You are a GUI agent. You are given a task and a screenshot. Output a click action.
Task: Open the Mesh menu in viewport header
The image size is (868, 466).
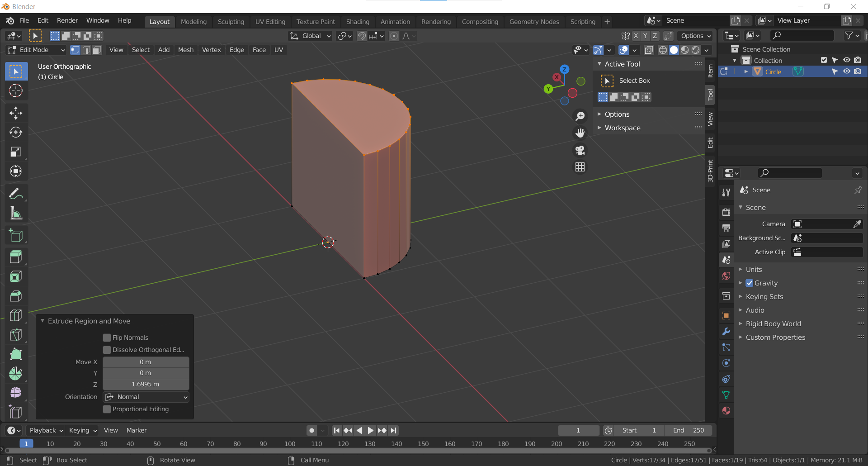tap(185, 50)
